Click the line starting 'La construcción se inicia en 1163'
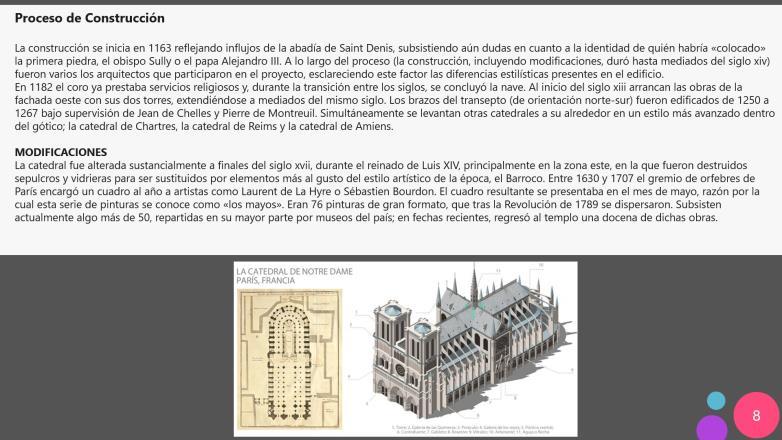Image resolution: width=782 pixels, height=440 pixels. (x=390, y=48)
